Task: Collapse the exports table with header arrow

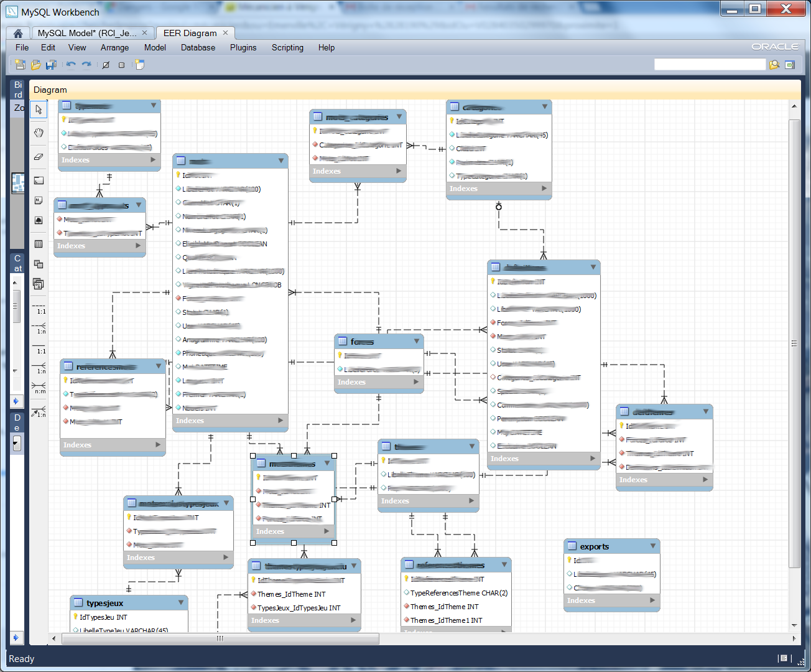Action: (652, 546)
